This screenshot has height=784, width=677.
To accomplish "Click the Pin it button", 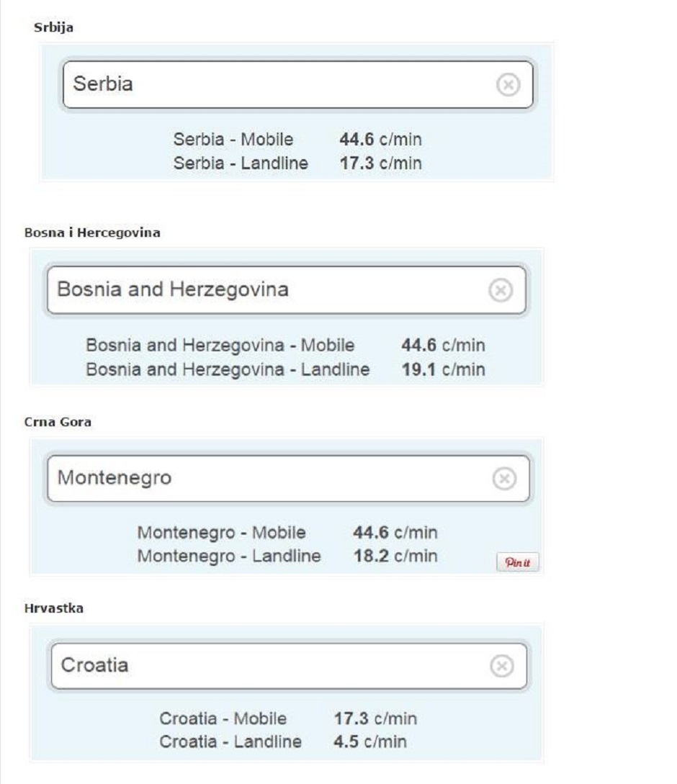I will click(517, 562).
